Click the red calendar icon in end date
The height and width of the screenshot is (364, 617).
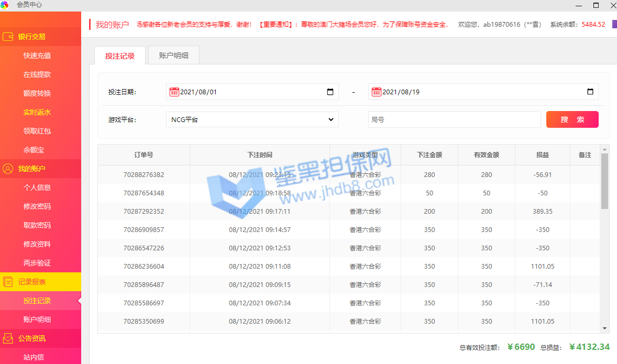tap(376, 92)
